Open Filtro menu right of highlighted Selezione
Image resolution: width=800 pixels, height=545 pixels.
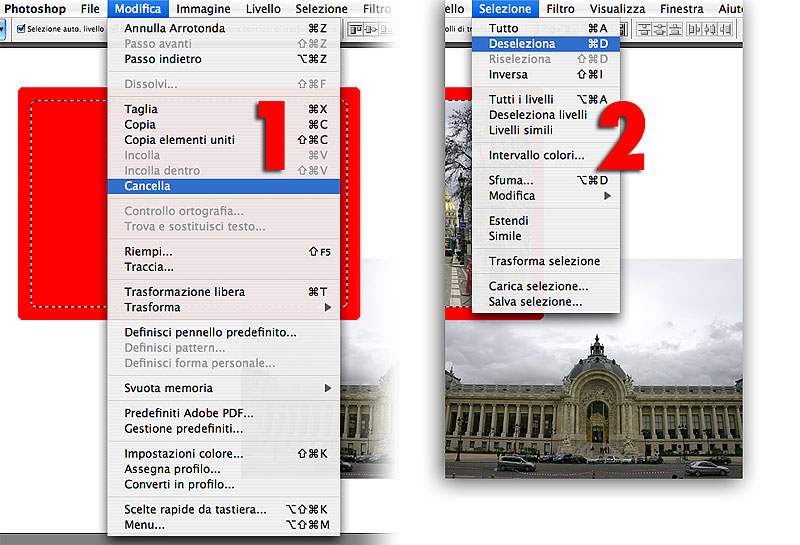tap(560, 9)
